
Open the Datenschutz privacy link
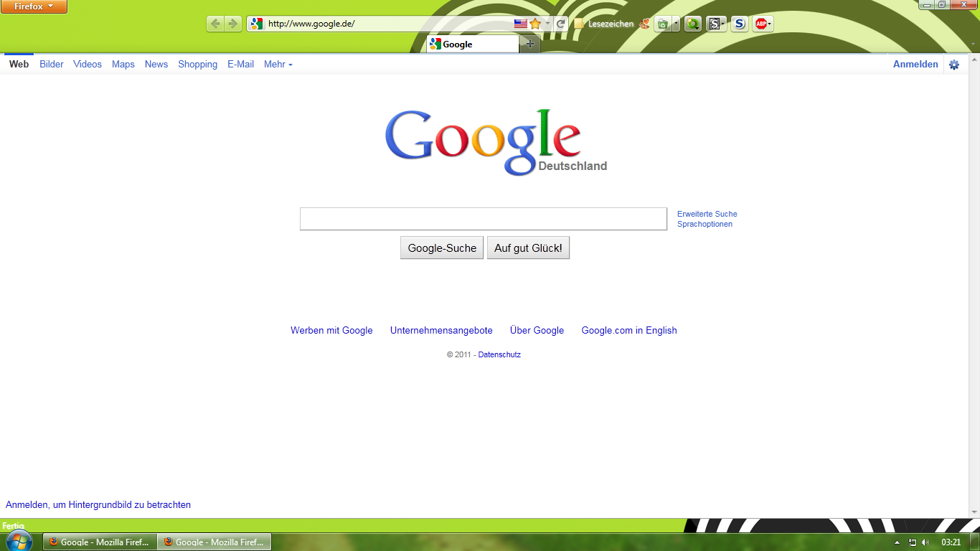pyautogui.click(x=499, y=354)
